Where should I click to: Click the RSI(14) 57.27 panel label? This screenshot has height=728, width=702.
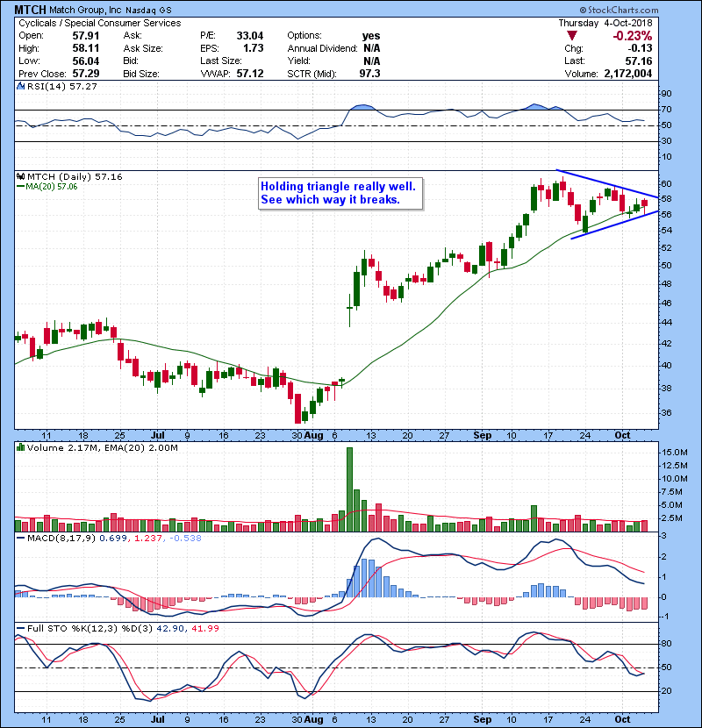coord(61,86)
